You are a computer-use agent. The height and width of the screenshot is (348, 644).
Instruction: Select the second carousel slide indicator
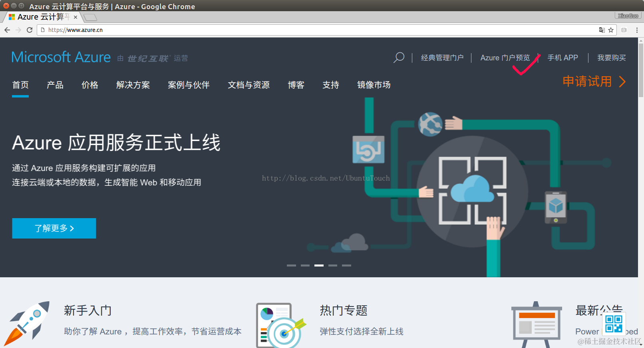pyautogui.click(x=305, y=265)
